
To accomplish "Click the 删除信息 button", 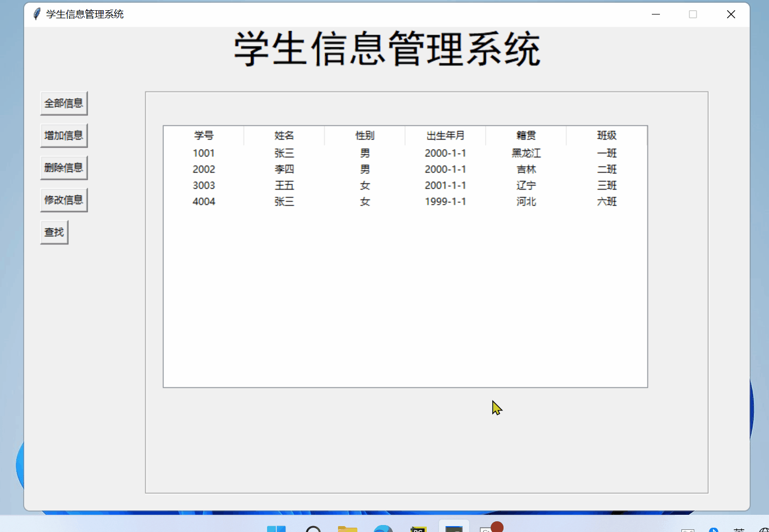I will click(64, 167).
